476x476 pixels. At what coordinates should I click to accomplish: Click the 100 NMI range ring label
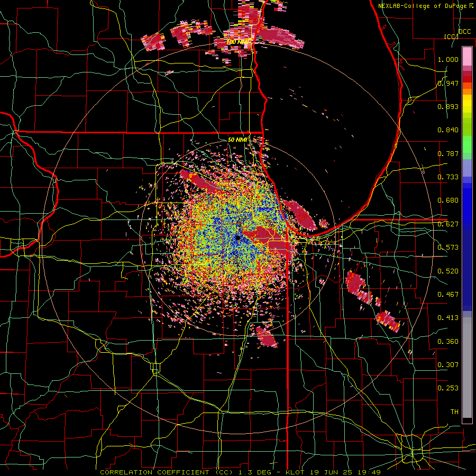click(239, 42)
